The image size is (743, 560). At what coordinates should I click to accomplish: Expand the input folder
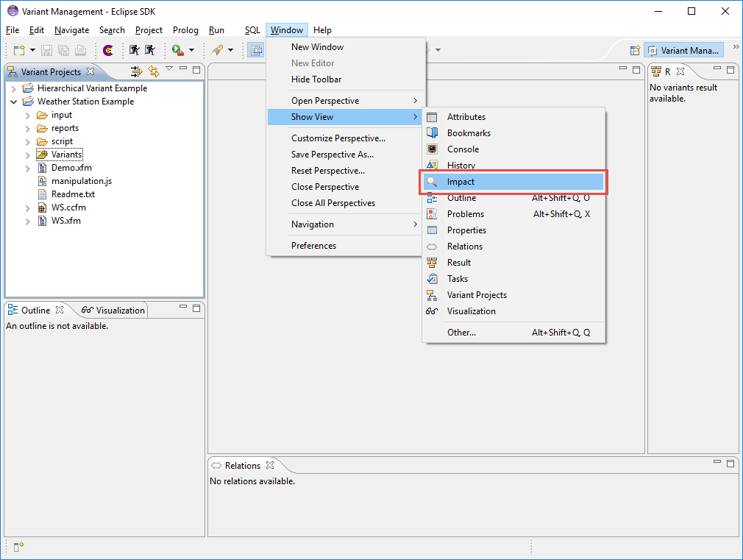point(27,116)
